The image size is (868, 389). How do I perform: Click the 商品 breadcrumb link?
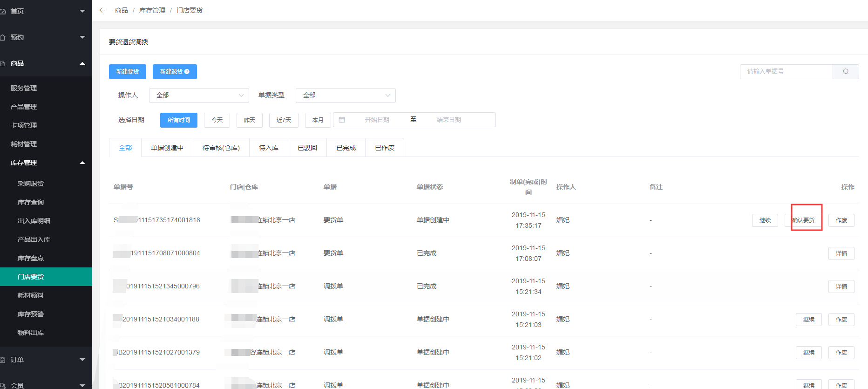[x=122, y=10]
